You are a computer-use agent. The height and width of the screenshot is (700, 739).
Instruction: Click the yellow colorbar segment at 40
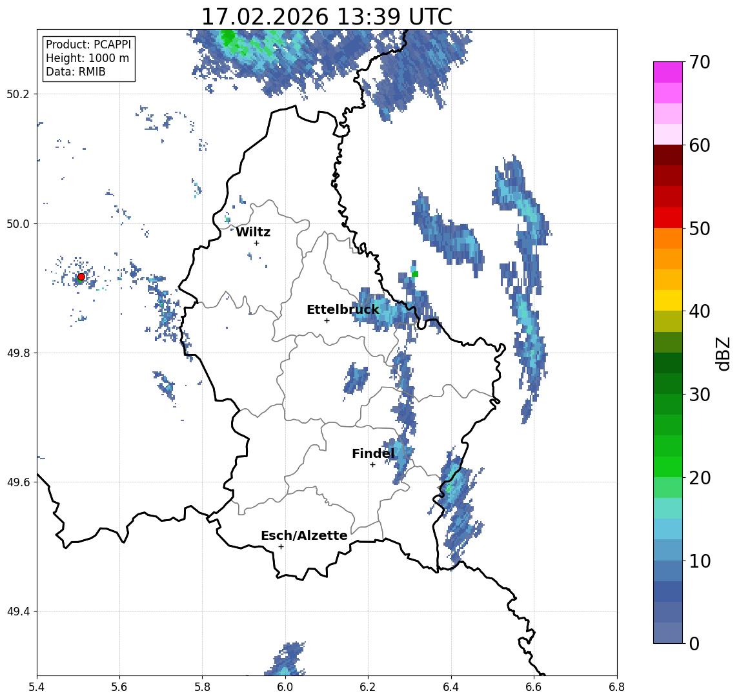point(668,301)
